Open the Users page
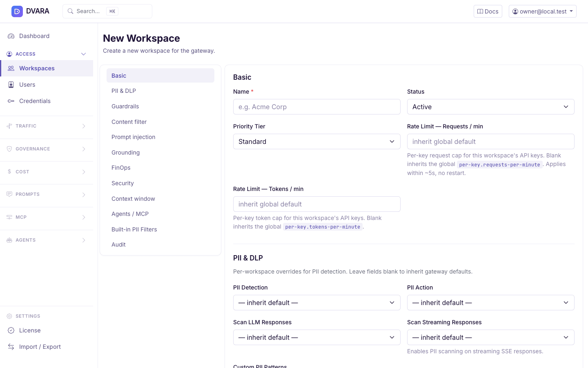 pyautogui.click(x=47, y=85)
